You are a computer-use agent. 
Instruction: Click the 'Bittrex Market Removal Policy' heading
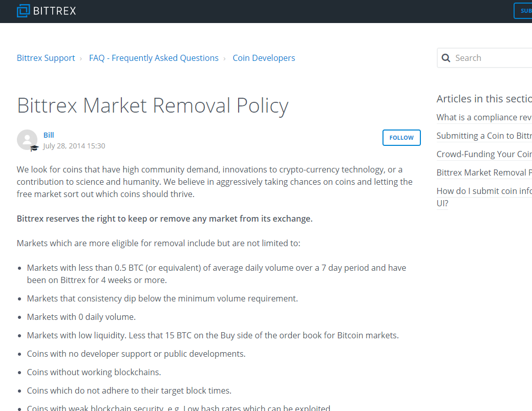coord(153,105)
